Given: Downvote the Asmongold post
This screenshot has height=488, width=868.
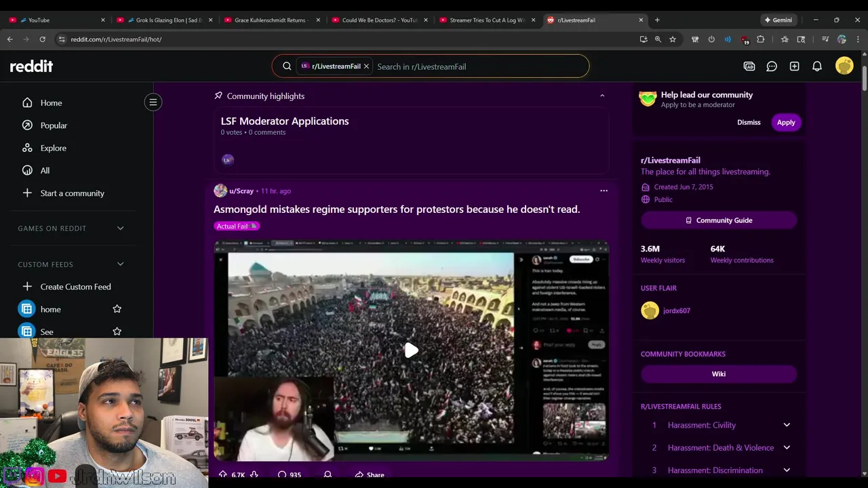Looking at the screenshot, I should click(x=254, y=474).
